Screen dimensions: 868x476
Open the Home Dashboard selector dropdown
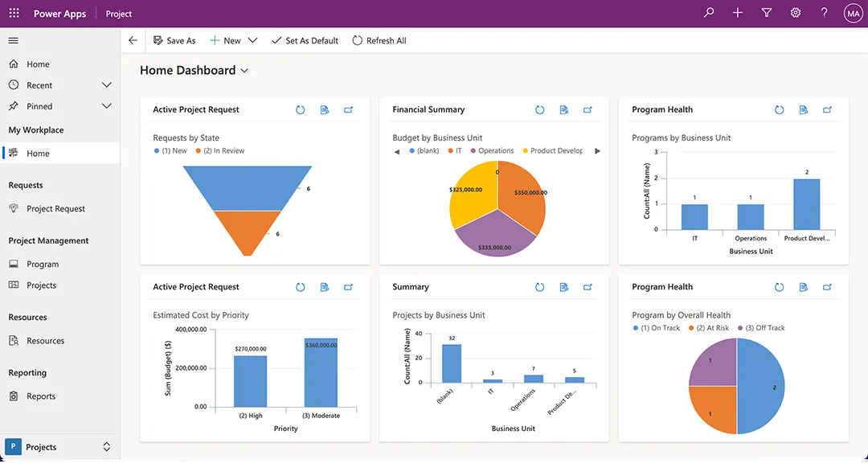[x=244, y=71]
